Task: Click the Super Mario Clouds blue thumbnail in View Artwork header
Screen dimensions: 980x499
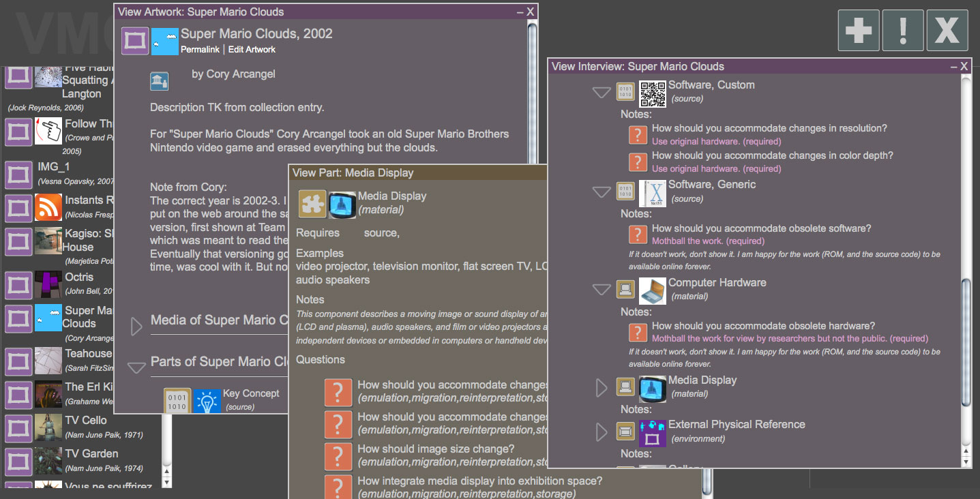Action: point(164,41)
